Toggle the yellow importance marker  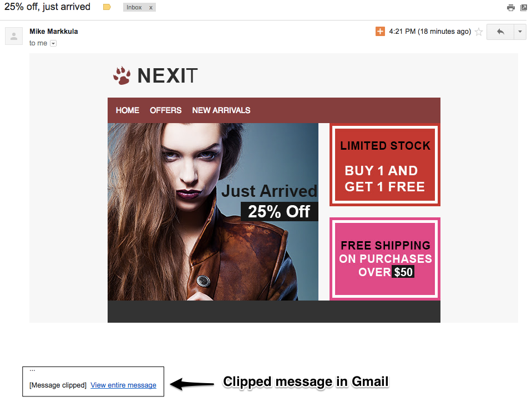tap(107, 7)
